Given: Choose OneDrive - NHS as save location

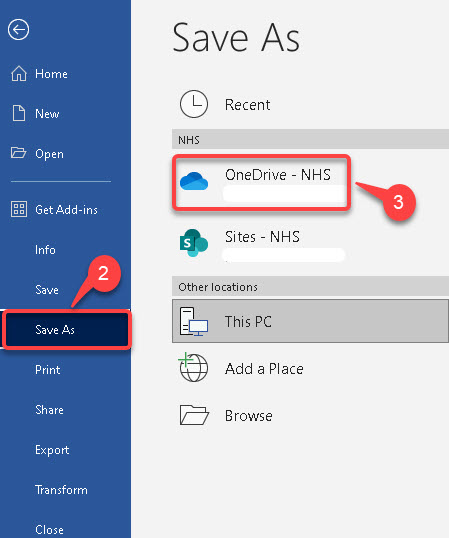Looking at the screenshot, I should tap(261, 182).
